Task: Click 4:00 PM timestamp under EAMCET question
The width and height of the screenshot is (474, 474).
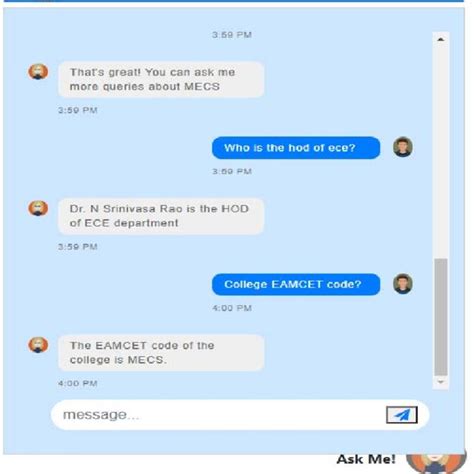Action: coord(232,308)
